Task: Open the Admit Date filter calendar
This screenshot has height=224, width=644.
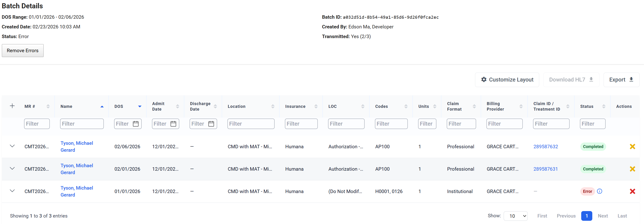Action: (173, 124)
